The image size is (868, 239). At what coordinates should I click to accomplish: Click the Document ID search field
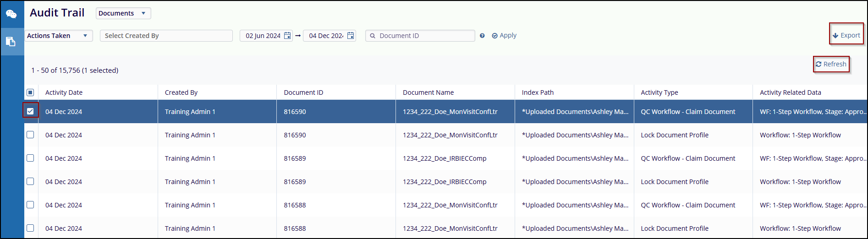pyautogui.click(x=424, y=36)
